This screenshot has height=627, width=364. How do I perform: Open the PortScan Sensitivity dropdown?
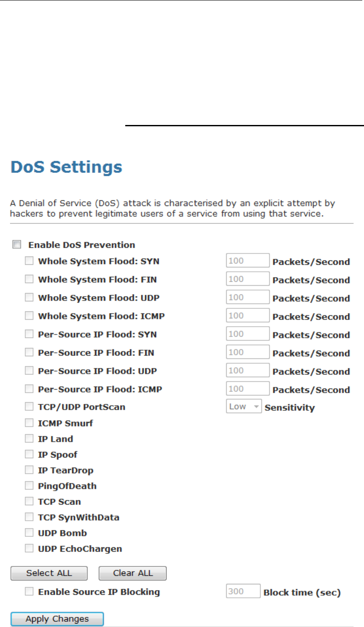(x=244, y=407)
